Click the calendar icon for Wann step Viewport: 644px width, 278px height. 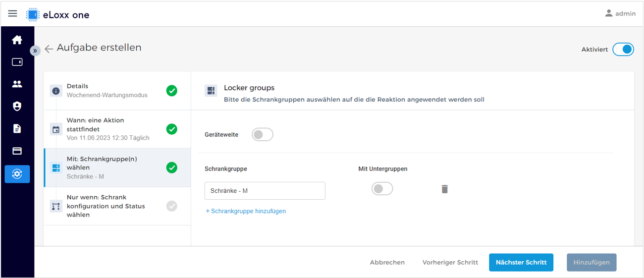tap(56, 130)
